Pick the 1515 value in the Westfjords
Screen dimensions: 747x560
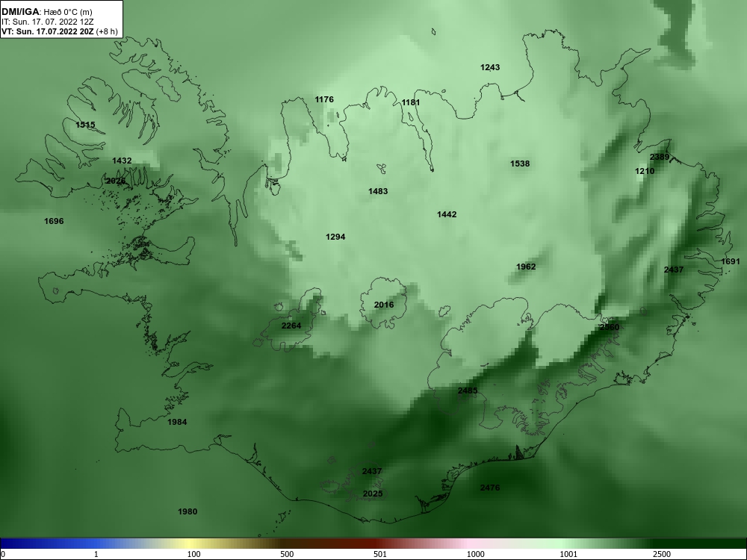click(85, 125)
